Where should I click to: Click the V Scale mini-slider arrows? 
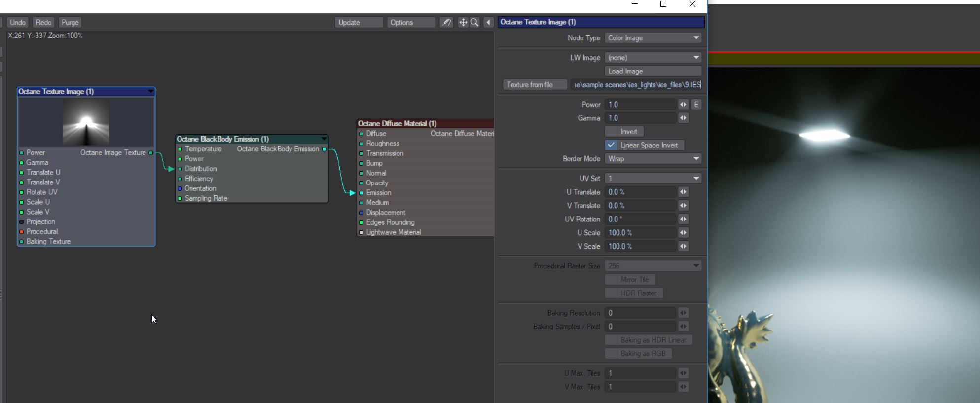click(x=683, y=247)
